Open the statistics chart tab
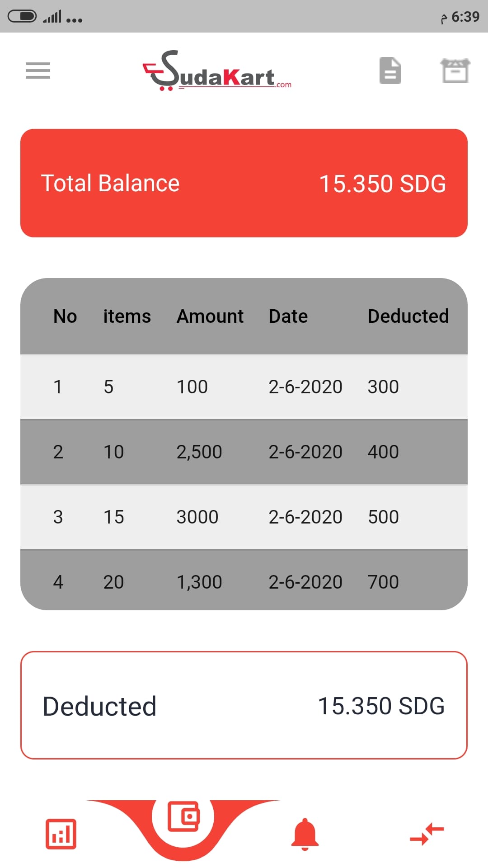 pyautogui.click(x=61, y=834)
